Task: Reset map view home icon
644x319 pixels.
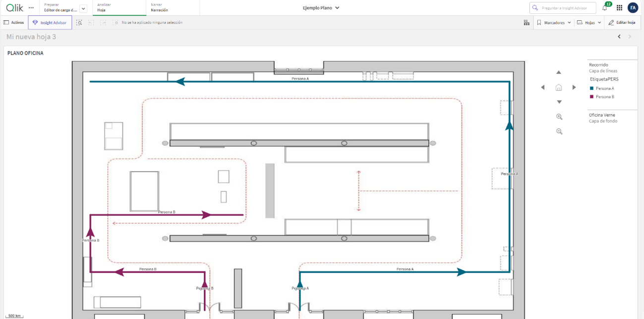Action: coord(559,87)
